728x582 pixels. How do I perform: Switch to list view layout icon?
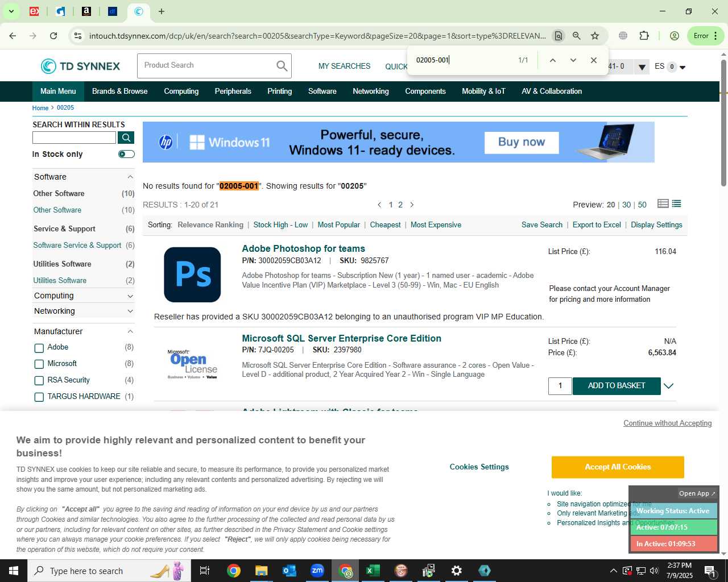coord(676,203)
